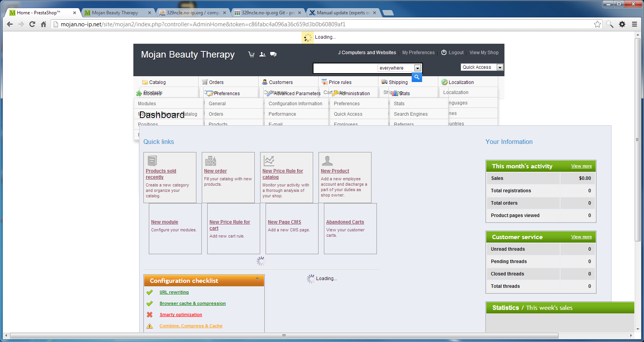Viewport: 644px width, 342px height.
Task: Open the New module quick link
Action: coord(165,222)
